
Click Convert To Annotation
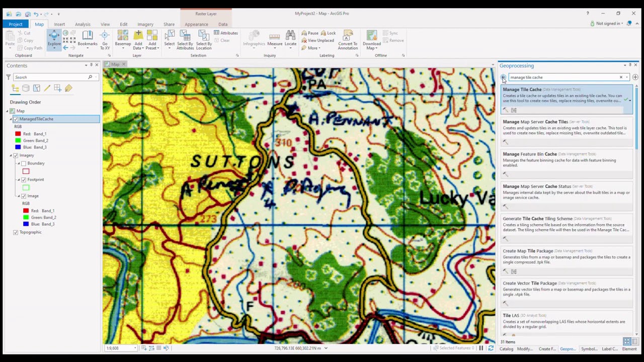348,39
